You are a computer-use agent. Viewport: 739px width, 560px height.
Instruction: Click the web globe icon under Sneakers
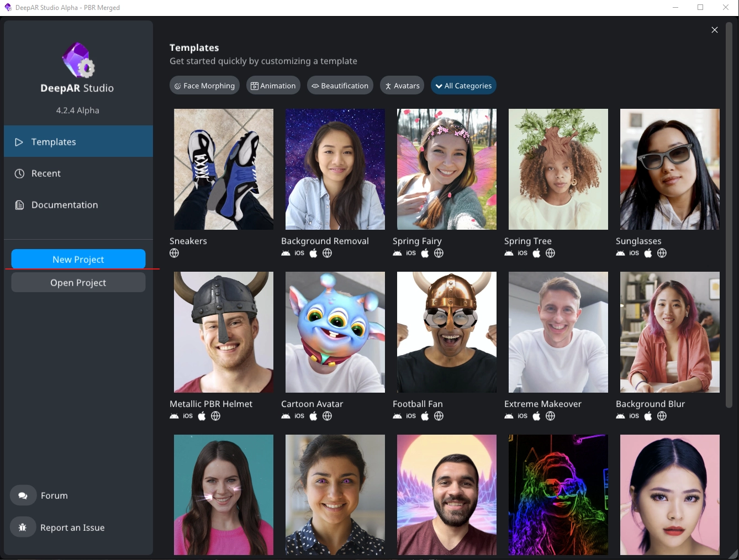tap(174, 253)
